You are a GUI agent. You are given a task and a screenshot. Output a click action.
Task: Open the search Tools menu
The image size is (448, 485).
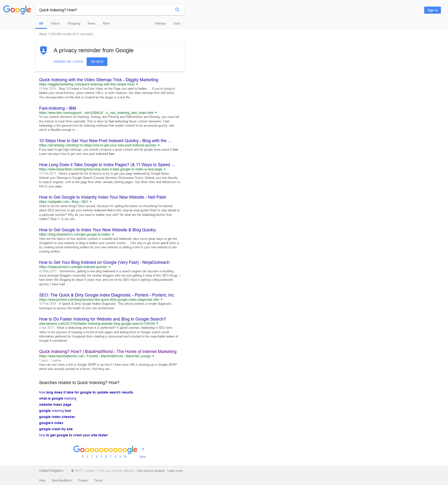click(x=177, y=23)
